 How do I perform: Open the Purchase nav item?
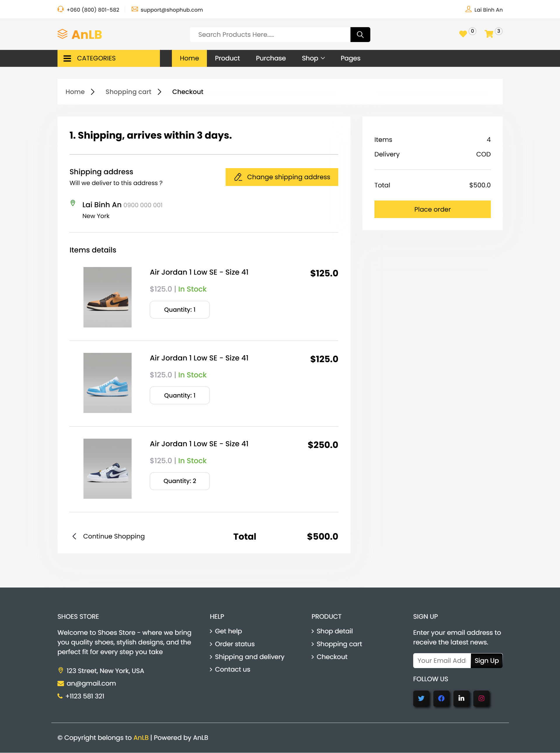tap(271, 58)
